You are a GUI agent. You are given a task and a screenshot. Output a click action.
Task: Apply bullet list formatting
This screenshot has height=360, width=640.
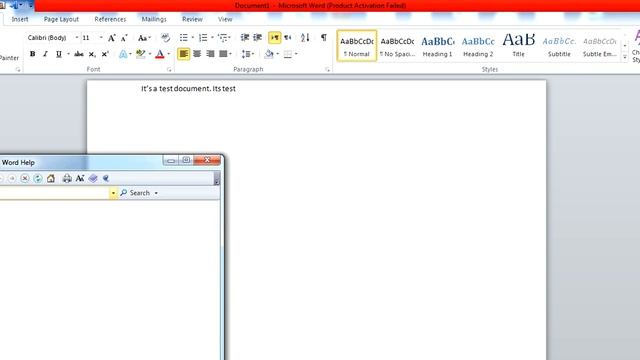[x=184, y=38]
